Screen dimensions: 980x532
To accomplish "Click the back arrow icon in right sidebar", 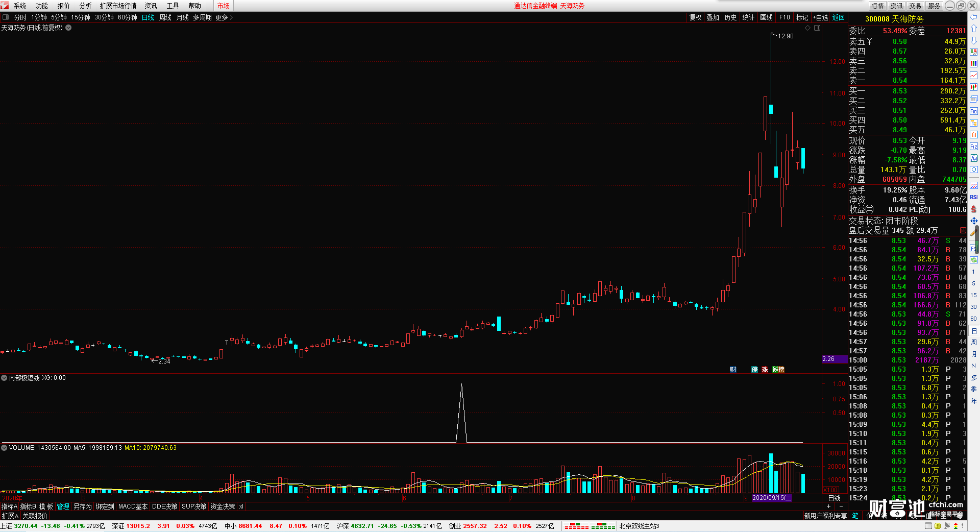I will pyautogui.click(x=974, y=17).
